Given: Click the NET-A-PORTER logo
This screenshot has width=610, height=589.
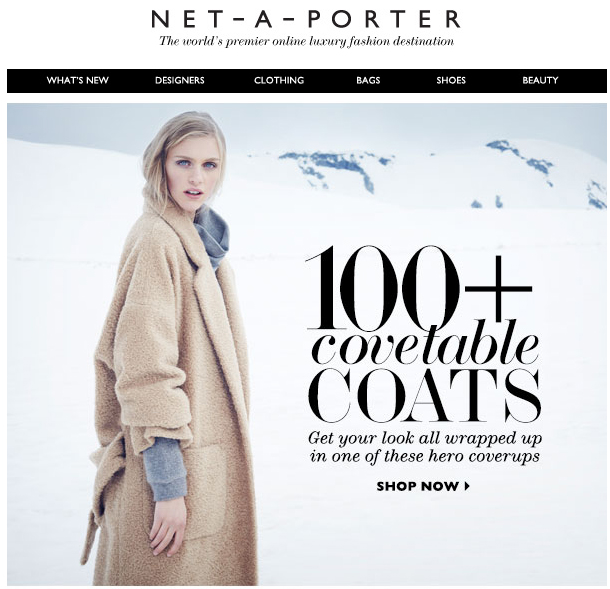Looking at the screenshot, I should [x=306, y=19].
